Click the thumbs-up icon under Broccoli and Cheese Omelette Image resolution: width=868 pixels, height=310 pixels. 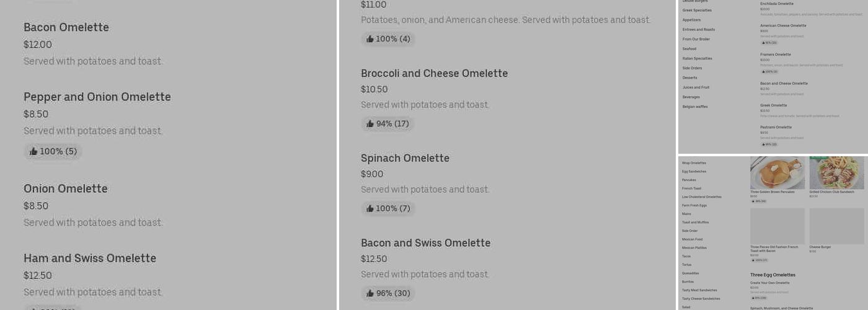[x=370, y=124]
